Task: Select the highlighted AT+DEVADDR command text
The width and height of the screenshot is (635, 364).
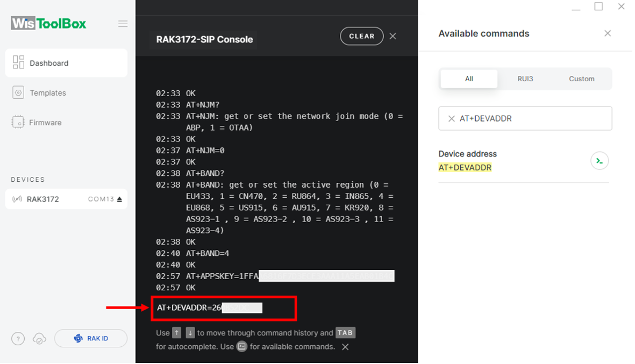Action: tap(465, 168)
